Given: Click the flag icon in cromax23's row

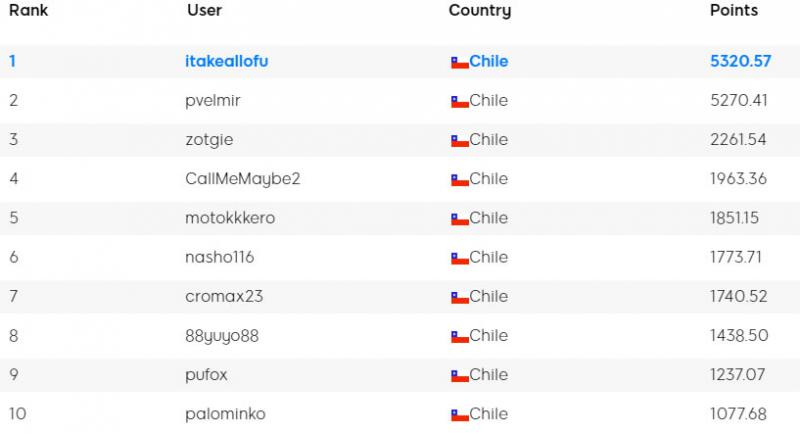Looking at the screenshot, I should (460, 298).
